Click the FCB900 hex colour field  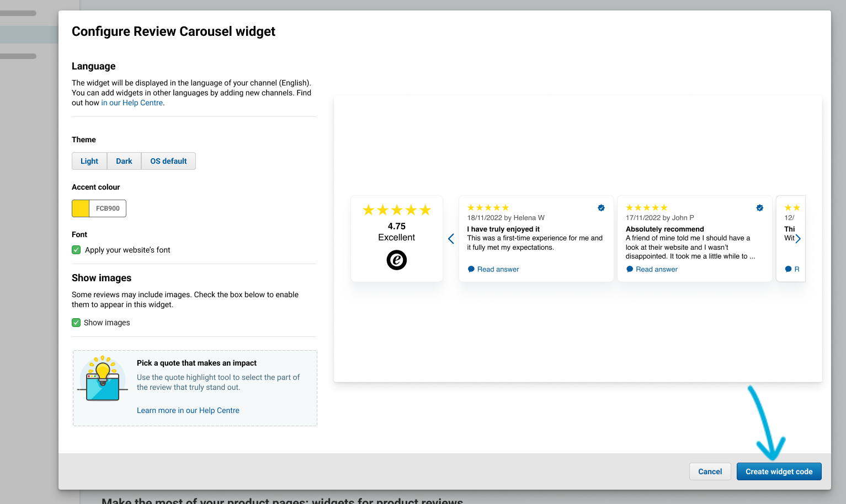(108, 208)
